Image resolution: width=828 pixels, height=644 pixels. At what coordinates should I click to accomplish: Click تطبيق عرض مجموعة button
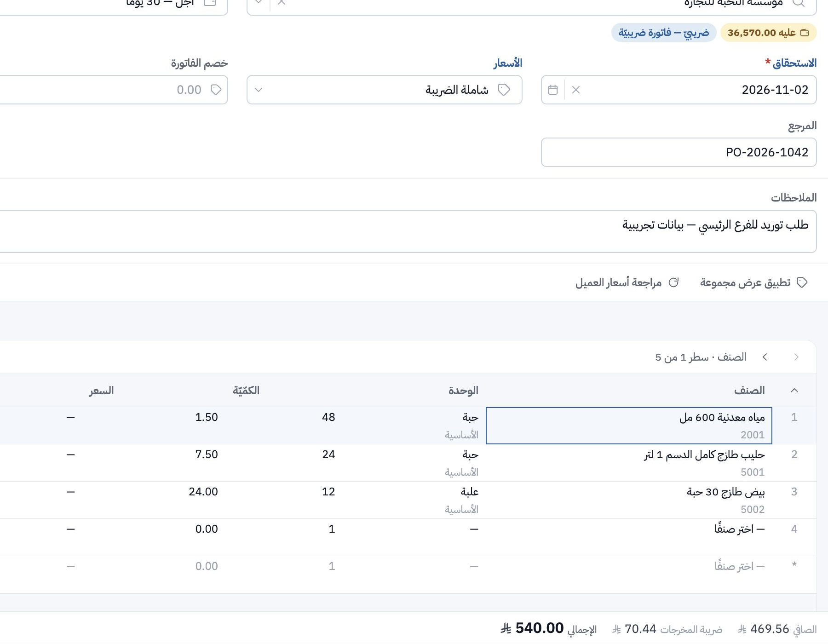click(753, 282)
